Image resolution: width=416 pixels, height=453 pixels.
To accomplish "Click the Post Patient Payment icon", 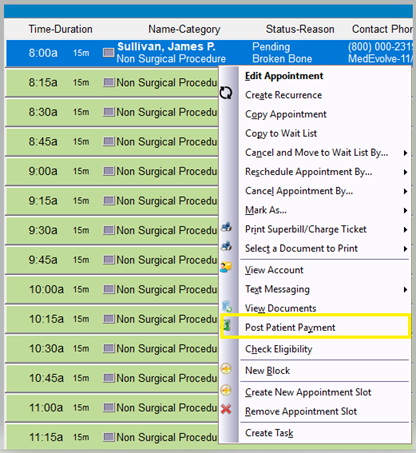I will click(x=227, y=325).
